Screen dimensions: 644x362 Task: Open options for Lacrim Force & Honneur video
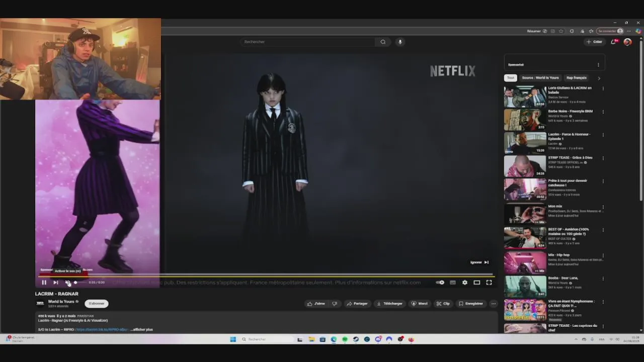603,135
